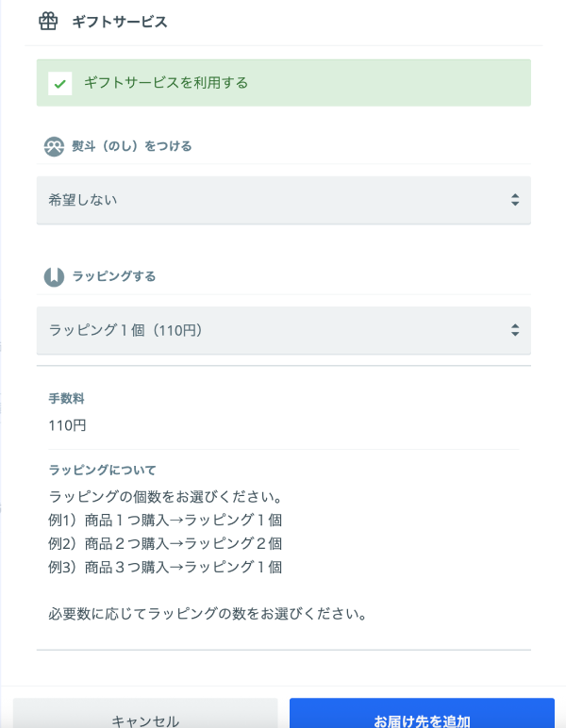
Task: Click the 110円 fee amount
Action: tap(67, 425)
